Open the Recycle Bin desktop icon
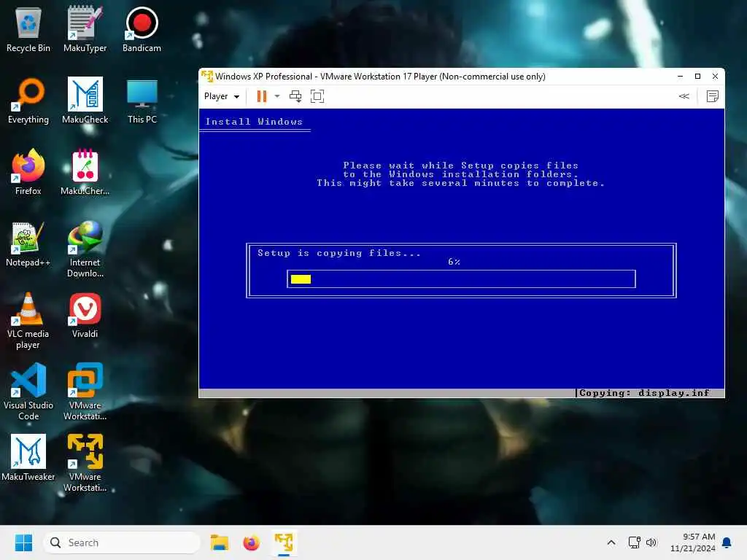 click(x=28, y=29)
